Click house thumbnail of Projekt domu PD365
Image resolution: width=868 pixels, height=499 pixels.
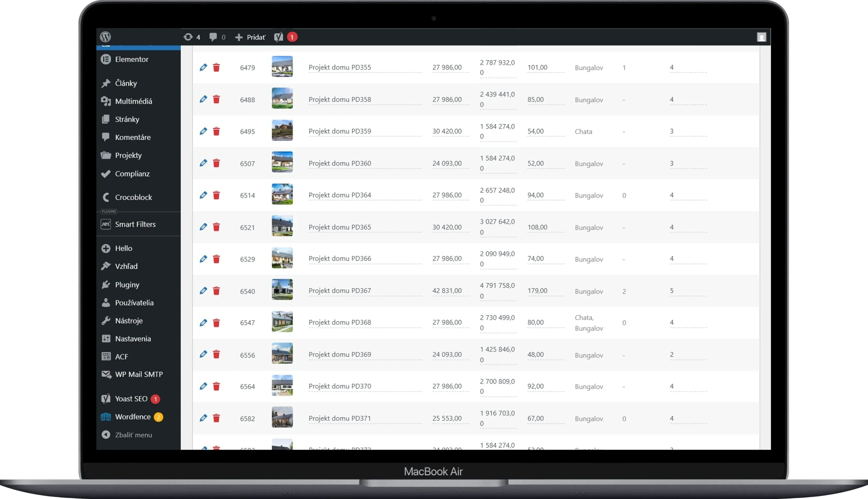(x=282, y=226)
